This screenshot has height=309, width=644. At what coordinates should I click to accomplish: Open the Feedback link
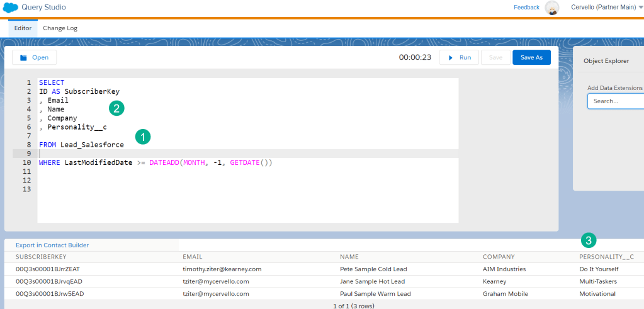(x=526, y=8)
